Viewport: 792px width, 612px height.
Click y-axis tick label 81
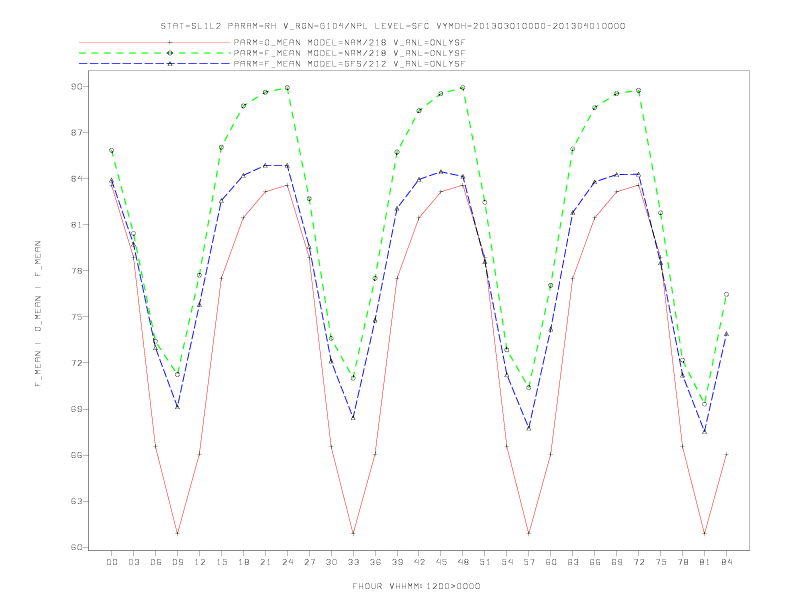tap(77, 225)
